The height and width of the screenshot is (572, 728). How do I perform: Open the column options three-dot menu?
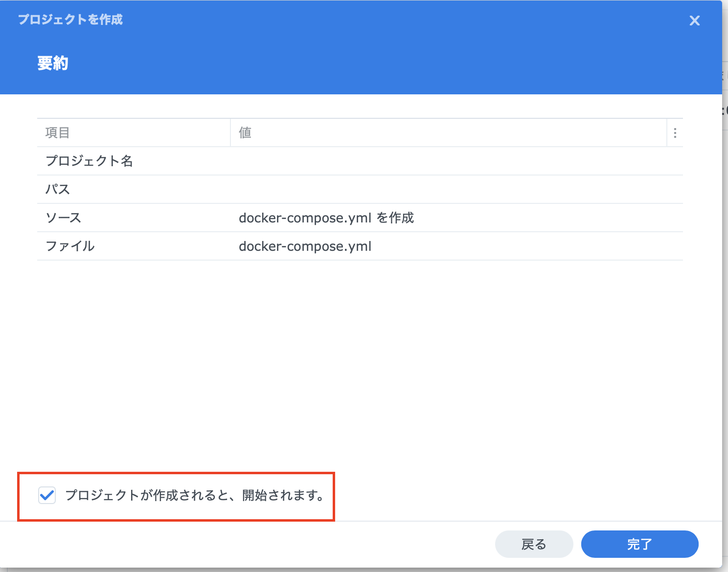675,132
